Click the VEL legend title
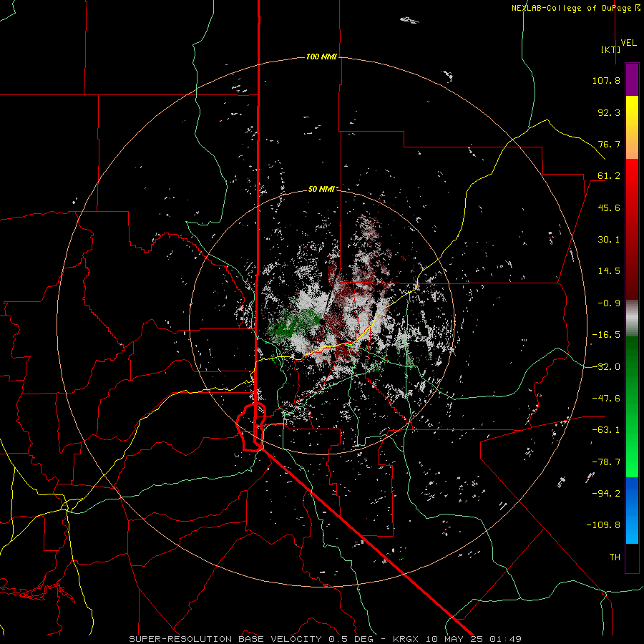 628,43
